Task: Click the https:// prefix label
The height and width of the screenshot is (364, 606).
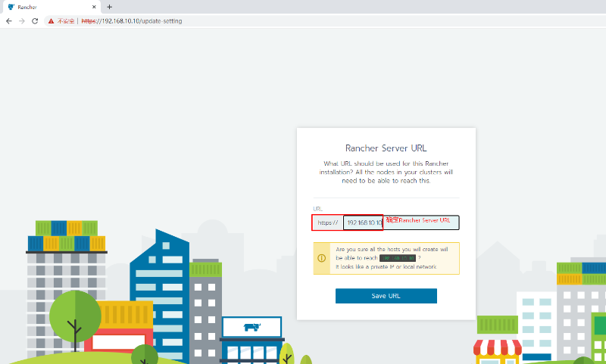Action: pos(328,222)
